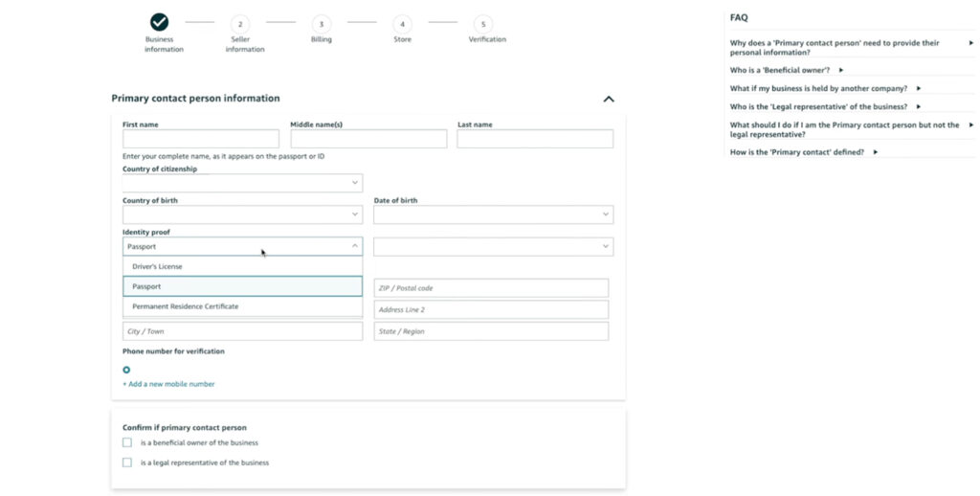980x496 pixels.
Task: Select the phone number radio button
Action: (x=127, y=370)
